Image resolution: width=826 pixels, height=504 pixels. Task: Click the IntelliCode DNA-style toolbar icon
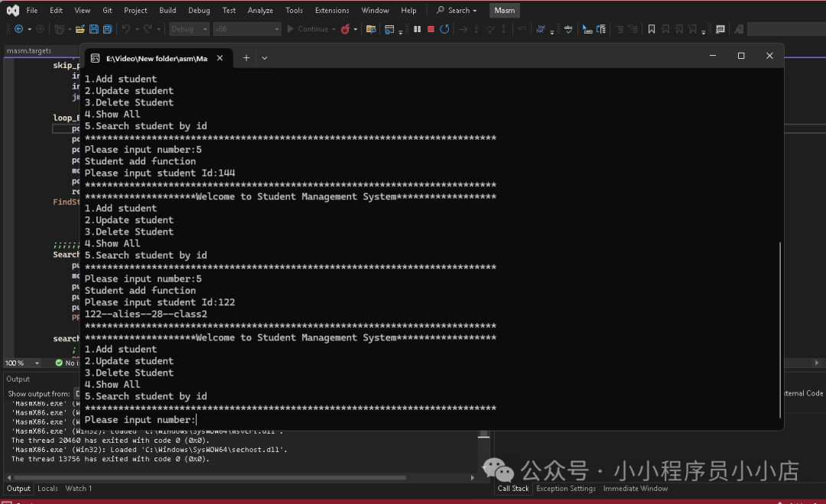(541, 29)
